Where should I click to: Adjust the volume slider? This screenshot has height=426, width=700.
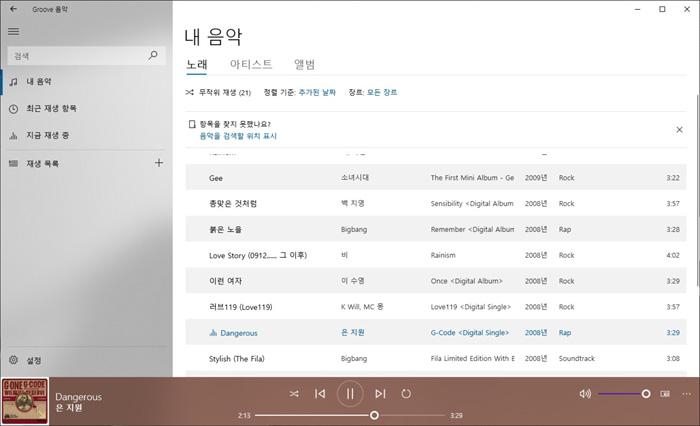click(x=624, y=394)
